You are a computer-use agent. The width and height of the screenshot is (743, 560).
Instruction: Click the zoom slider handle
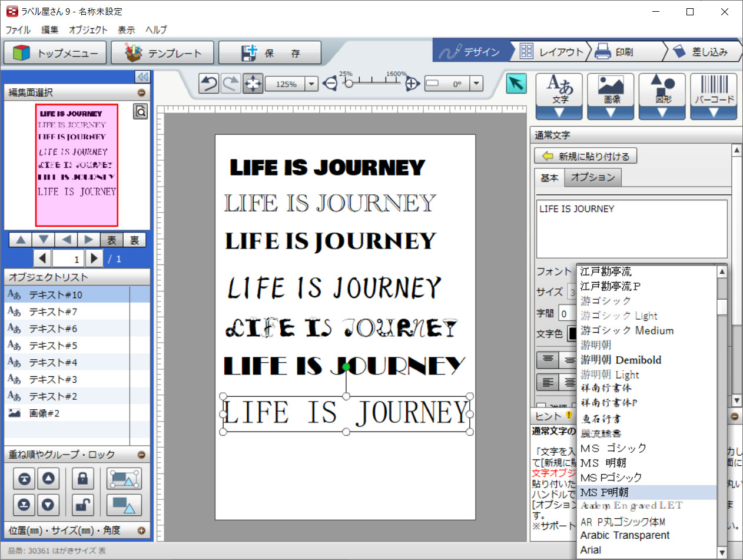tap(349, 84)
